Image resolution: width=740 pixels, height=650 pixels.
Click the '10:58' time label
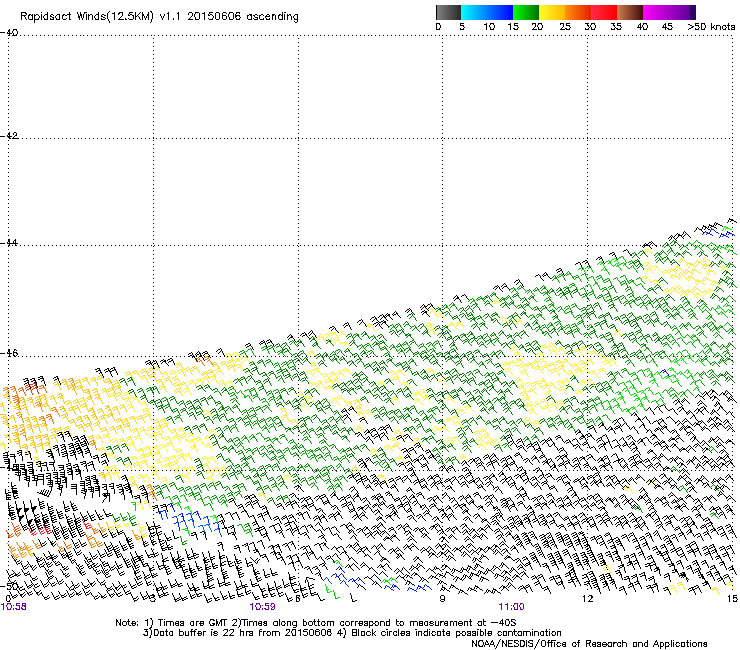pos(14,607)
